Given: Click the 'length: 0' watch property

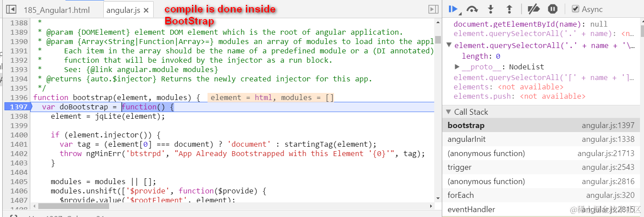Looking at the screenshot, I should tap(481, 56).
